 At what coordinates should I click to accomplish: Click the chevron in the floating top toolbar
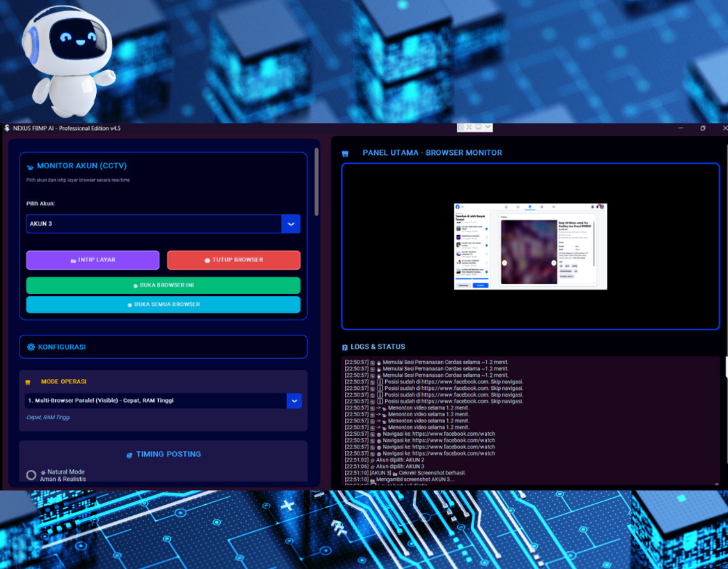tap(488, 127)
